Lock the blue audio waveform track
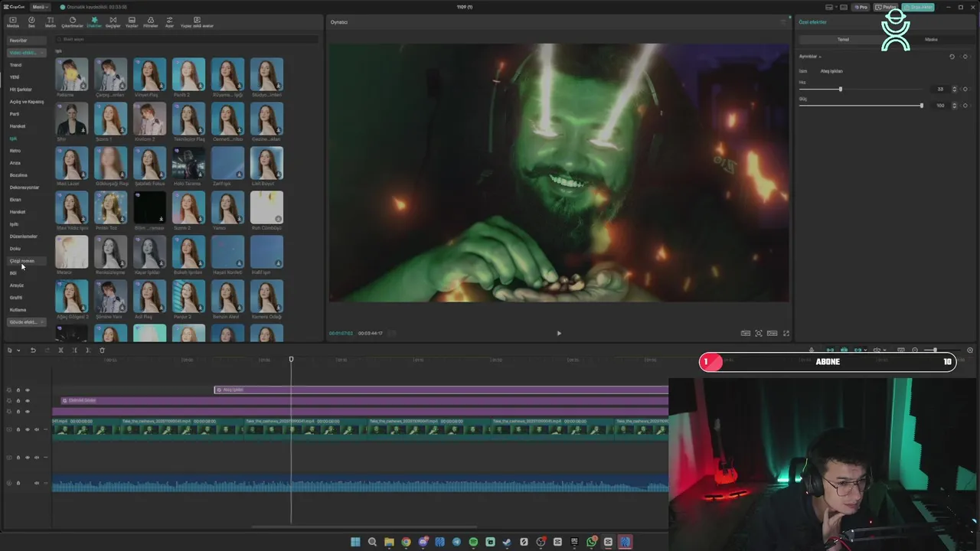 tap(18, 483)
